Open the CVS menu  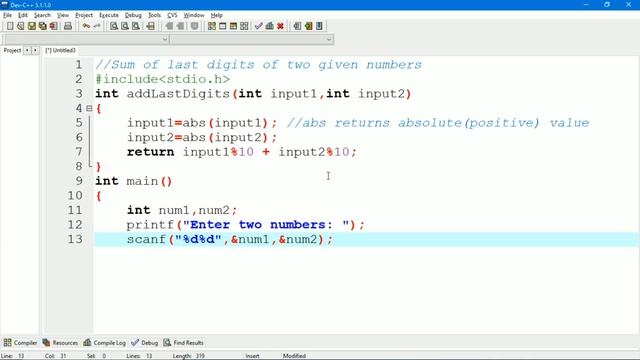[x=172, y=15]
